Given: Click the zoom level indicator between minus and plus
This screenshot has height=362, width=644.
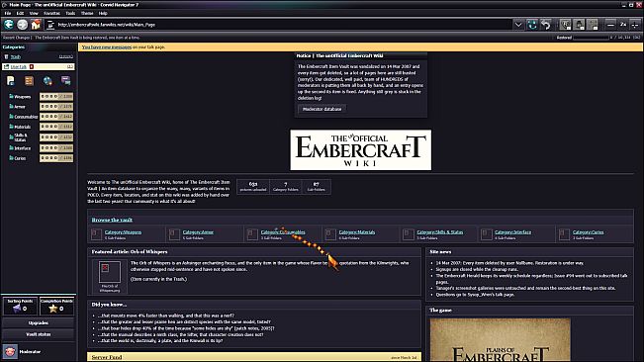Looking at the screenshot, I should click(623, 25).
